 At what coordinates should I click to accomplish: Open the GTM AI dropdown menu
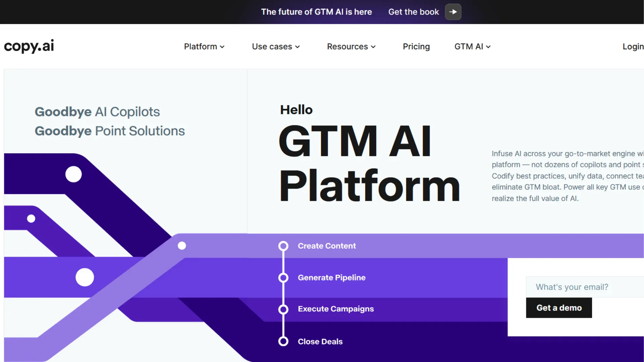[x=472, y=47]
